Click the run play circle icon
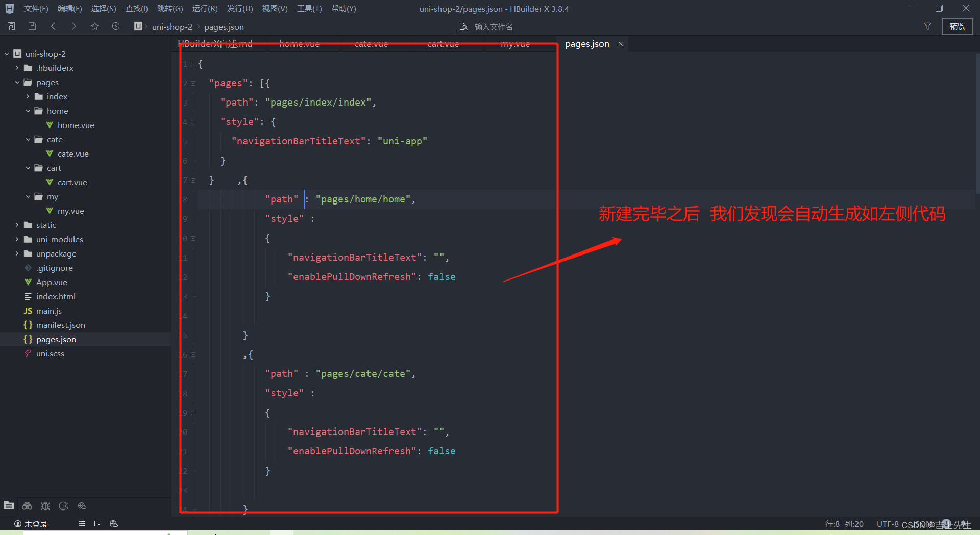The image size is (980, 535). point(116,26)
